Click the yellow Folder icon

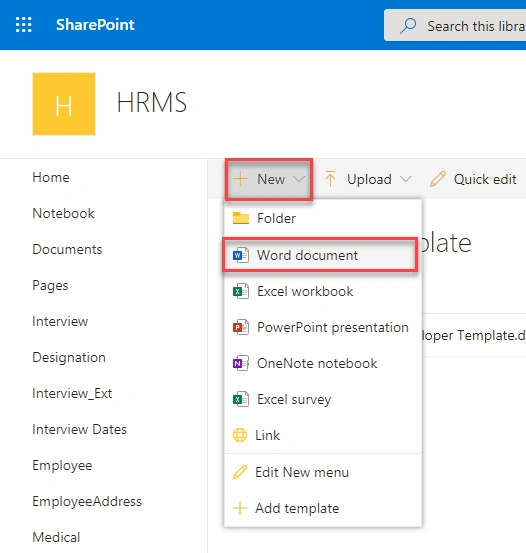tap(241, 218)
